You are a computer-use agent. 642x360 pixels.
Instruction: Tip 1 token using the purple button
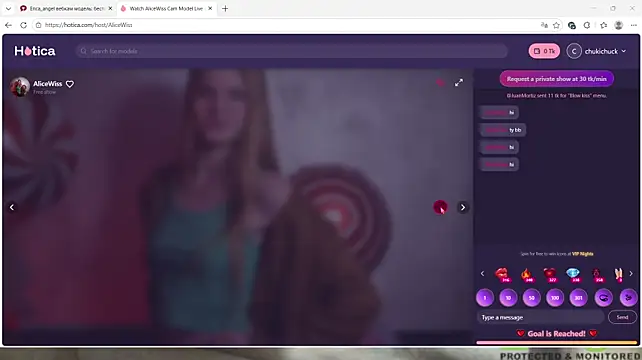(x=485, y=298)
